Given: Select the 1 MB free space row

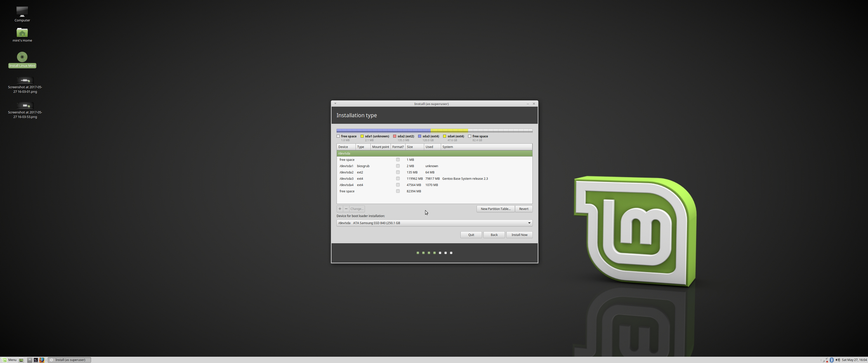Looking at the screenshot, I should 434,160.
